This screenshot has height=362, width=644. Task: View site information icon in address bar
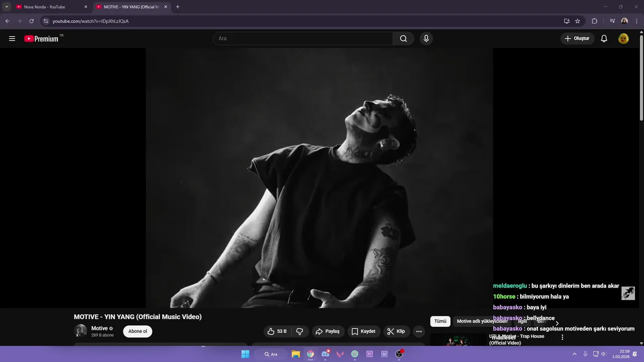[x=46, y=21]
